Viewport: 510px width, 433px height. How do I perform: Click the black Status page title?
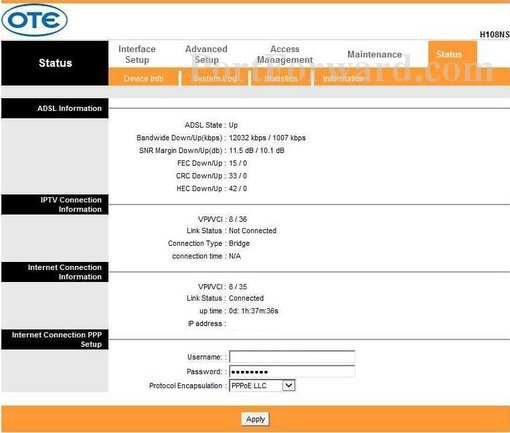[55, 63]
